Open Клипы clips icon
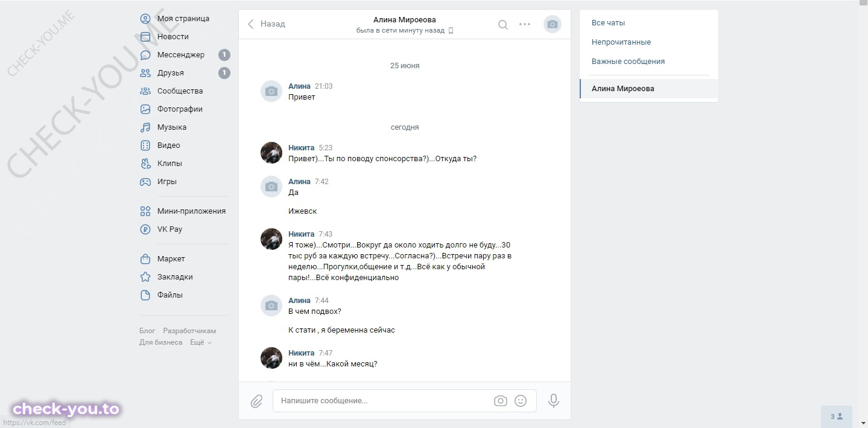The image size is (868, 428). click(x=145, y=164)
